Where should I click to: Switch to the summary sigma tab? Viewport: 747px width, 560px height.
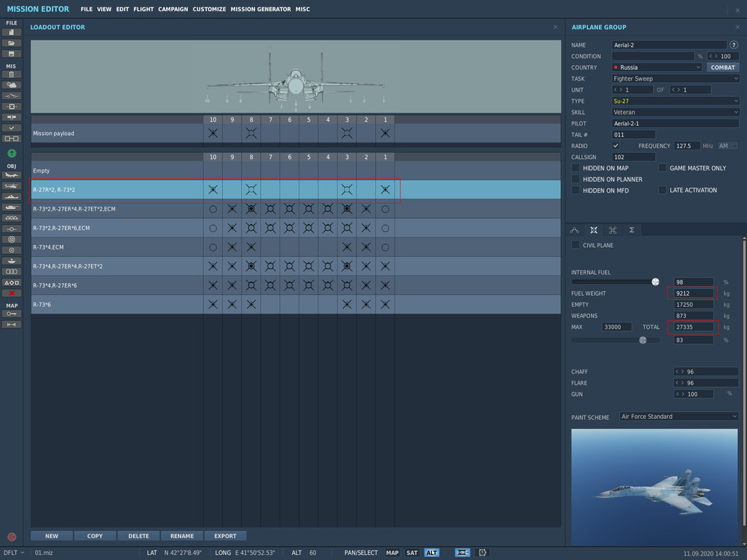(632, 230)
